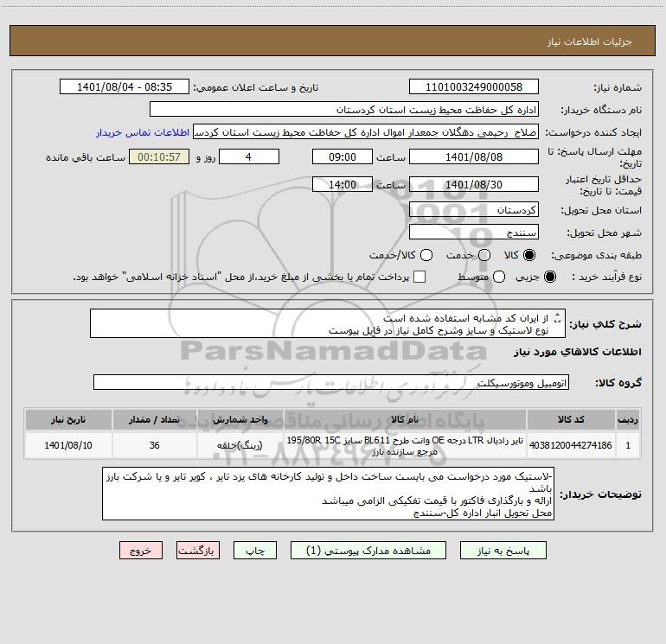Click the tire product name cell BL611
The image size is (666, 644).
point(405,445)
